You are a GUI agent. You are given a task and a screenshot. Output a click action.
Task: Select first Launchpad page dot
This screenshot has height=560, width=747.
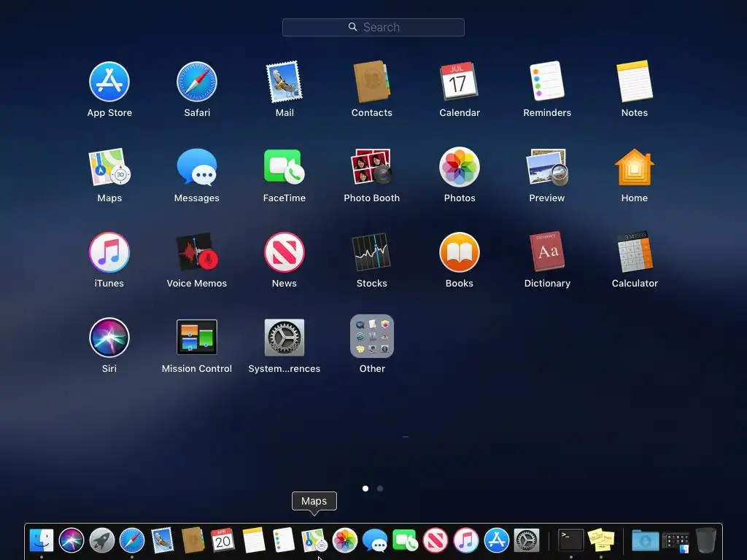click(x=365, y=488)
